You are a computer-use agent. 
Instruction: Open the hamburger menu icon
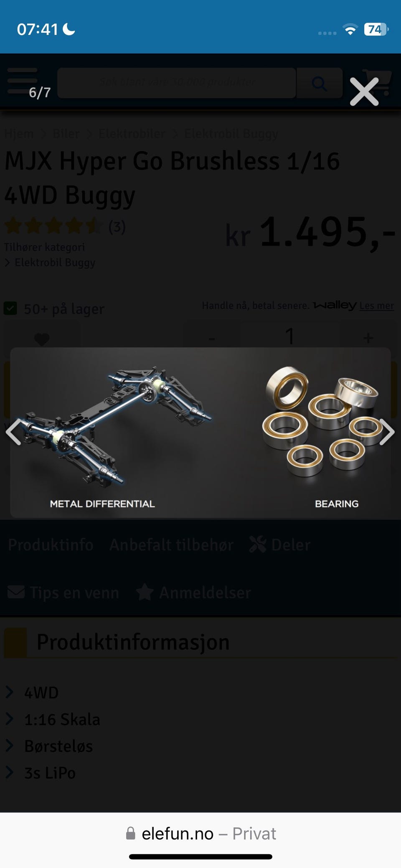(22, 81)
